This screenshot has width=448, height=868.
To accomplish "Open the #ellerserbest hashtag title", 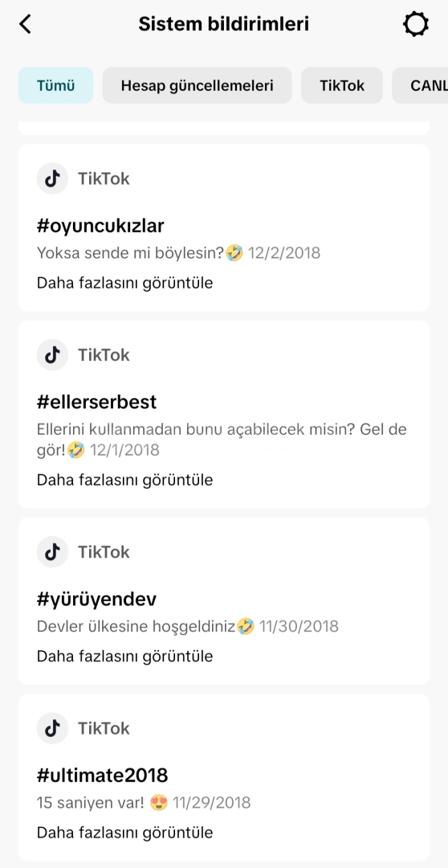I will tap(97, 402).
